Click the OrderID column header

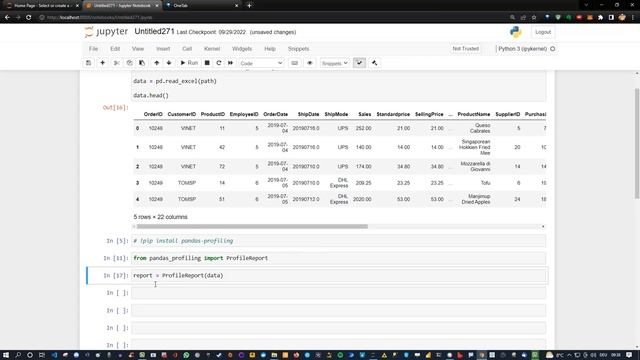point(153,114)
